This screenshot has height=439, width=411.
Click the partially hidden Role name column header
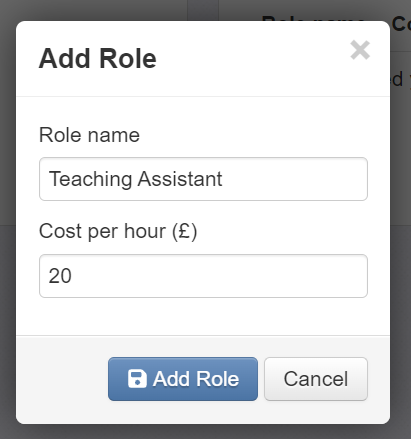click(313, 18)
